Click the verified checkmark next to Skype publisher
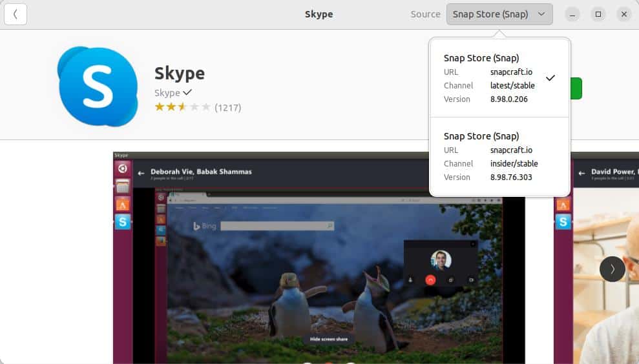 tap(187, 92)
